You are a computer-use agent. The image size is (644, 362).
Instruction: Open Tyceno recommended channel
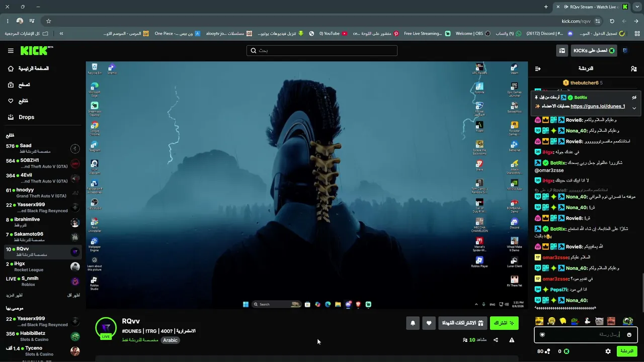42,351
